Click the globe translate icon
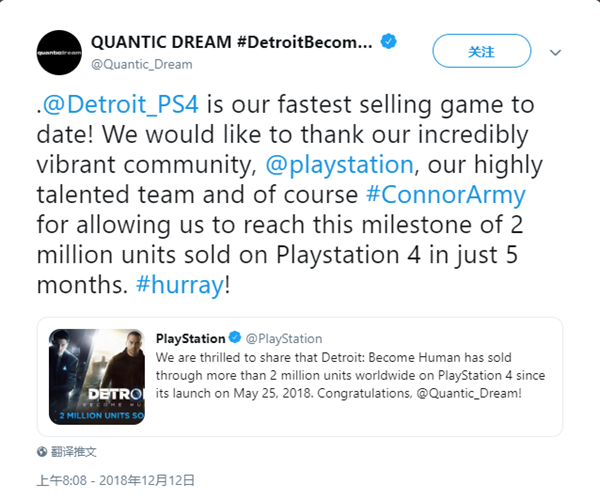This screenshot has height=500, width=600. pos(42,452)
